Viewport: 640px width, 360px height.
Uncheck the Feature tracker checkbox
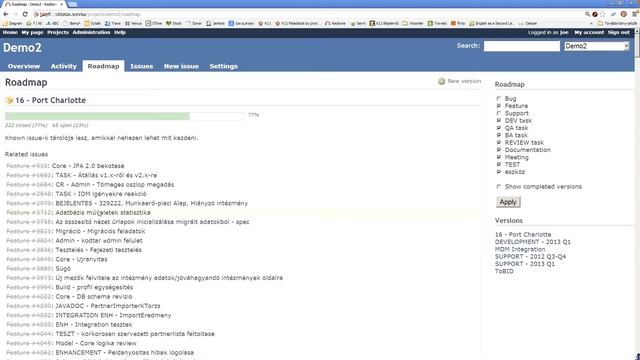tap(498, 106)
